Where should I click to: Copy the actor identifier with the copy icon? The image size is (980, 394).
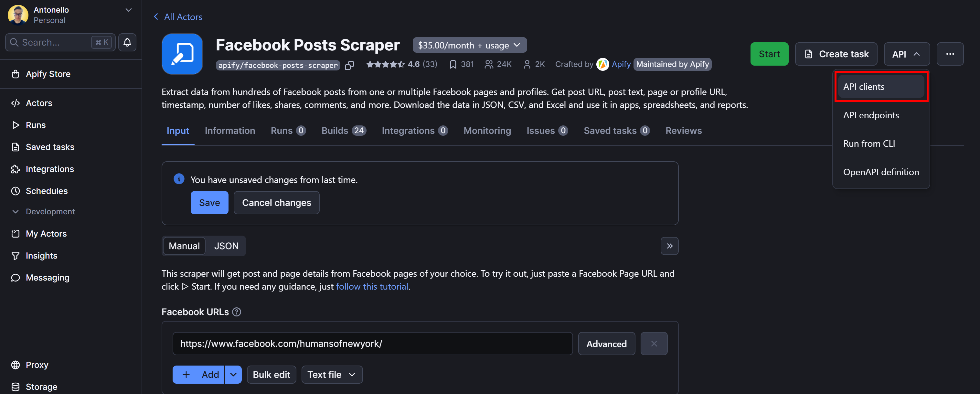coord(349,65)
